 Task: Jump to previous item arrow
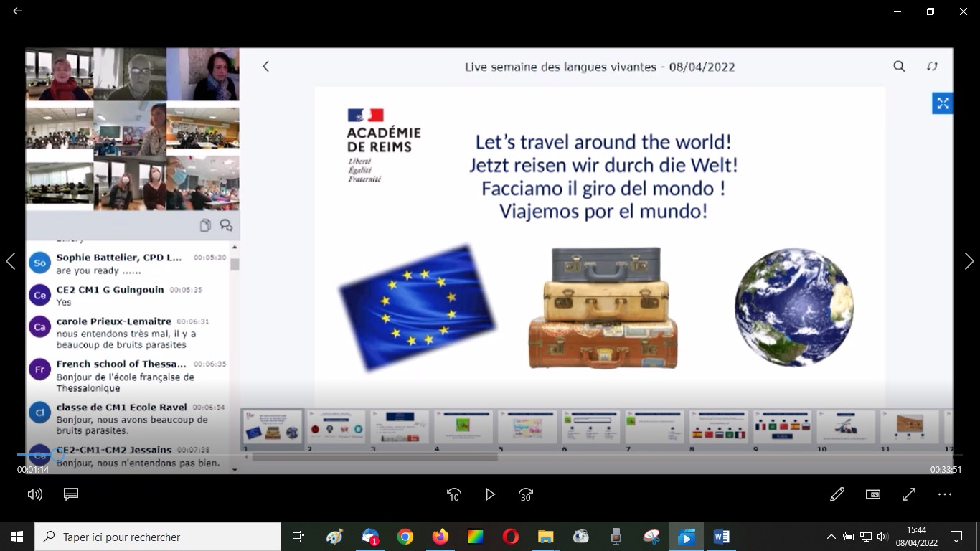[x=10, y=261]
